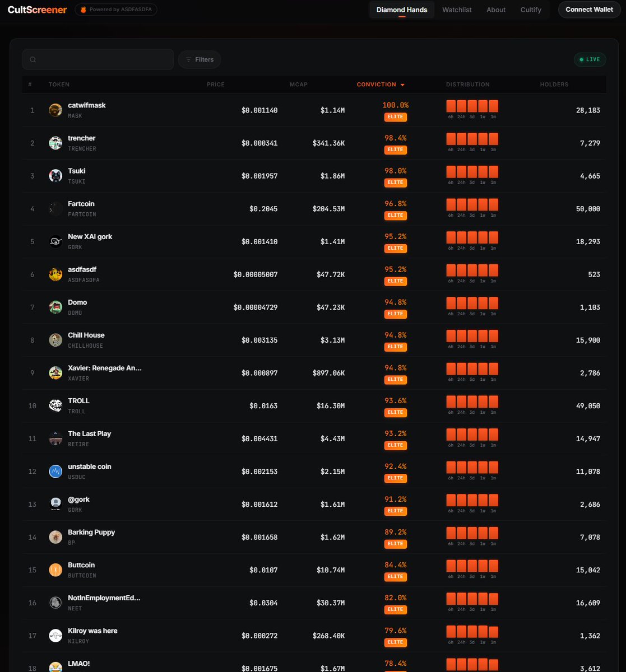Click Fartcoin's 1m distribution bar

pyautogui.click(x=493, y=205)
